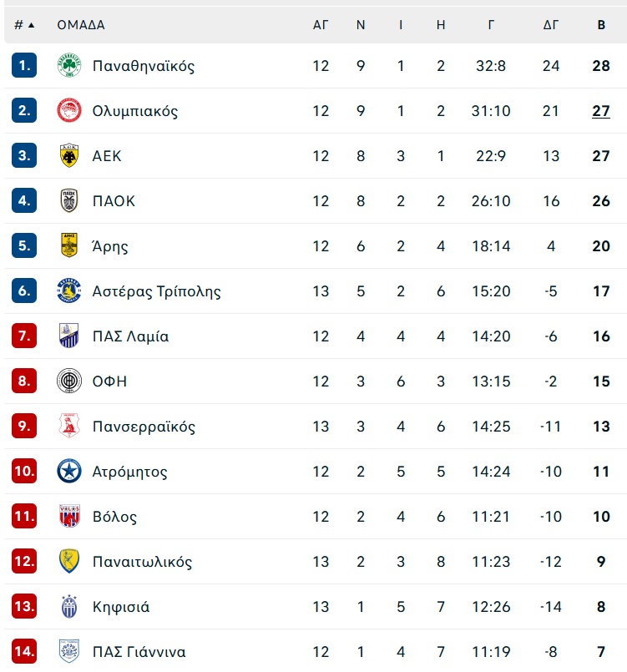Click the Ατρόμητος blue star logo
The image size is (627, 672).
[69, 471]
